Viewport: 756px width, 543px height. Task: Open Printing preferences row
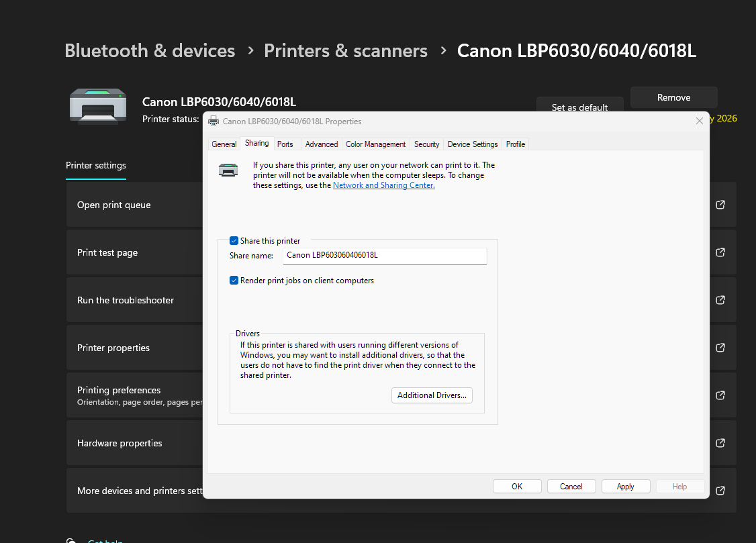click(135, 395)
